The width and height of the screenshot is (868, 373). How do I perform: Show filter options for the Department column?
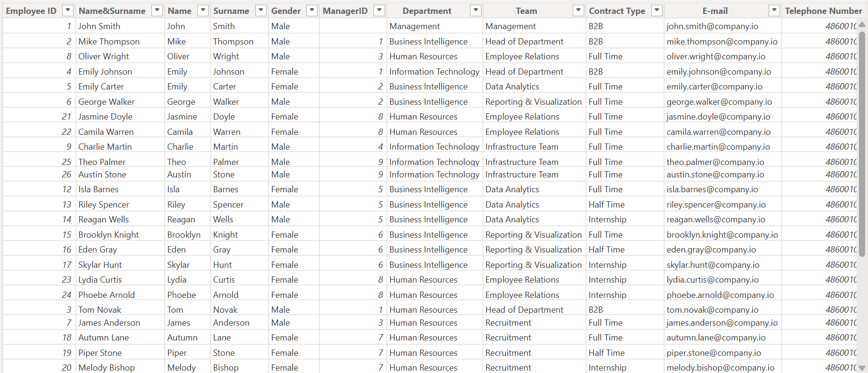[x=476, y=11]
